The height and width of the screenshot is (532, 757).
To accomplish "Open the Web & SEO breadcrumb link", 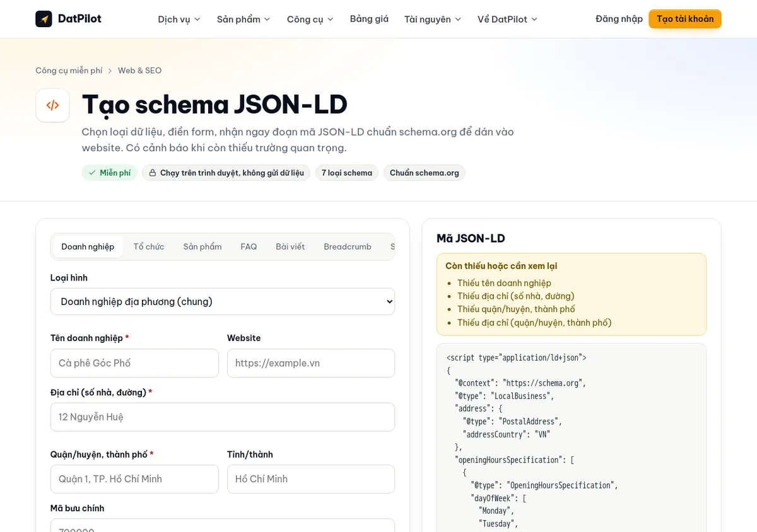I will [x=139, y=71].
